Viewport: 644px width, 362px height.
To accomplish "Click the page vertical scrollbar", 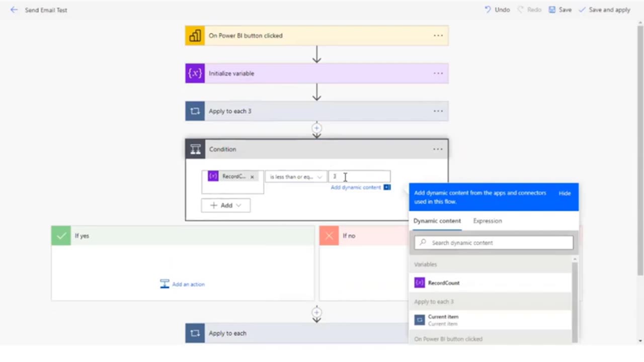I will (x=640, y=150).
